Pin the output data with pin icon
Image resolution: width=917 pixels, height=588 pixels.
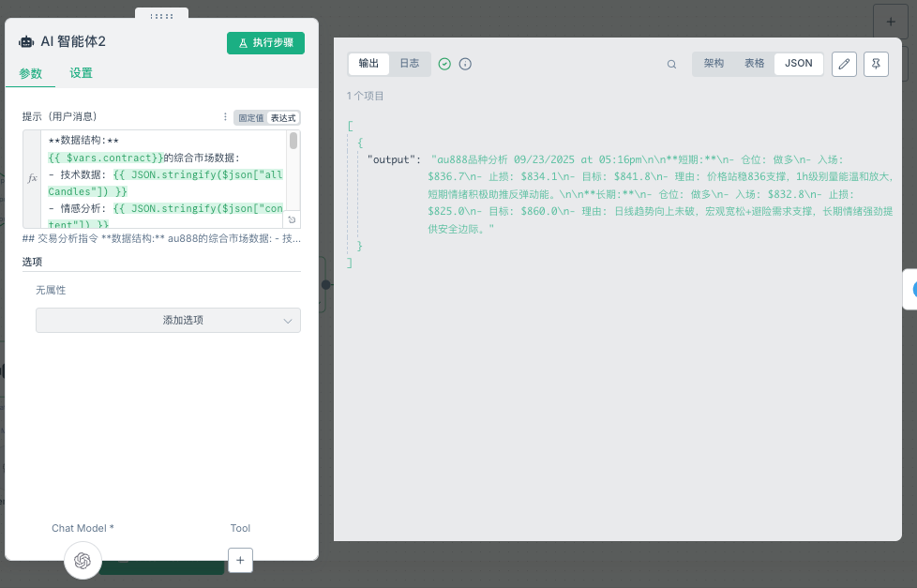click(876, 64)
